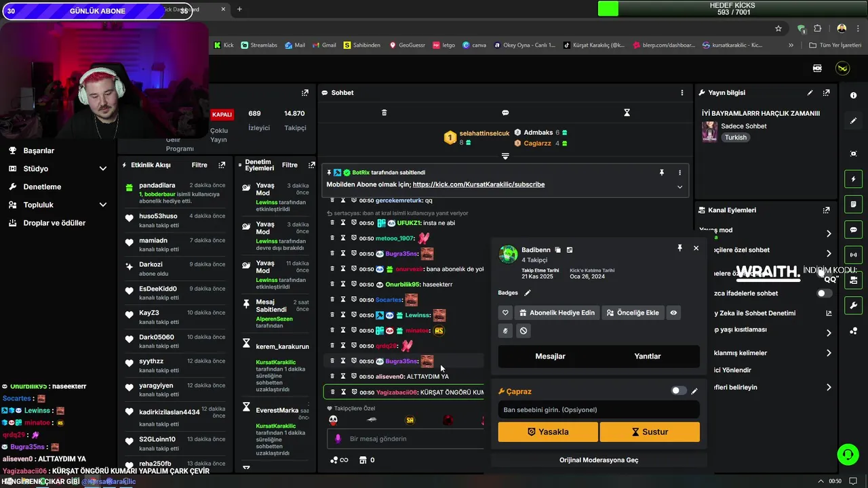Pop out the Etkinlik Akışı panel
Image resolution: width=868 pixels, height=488 pixels.
[222, 165]
